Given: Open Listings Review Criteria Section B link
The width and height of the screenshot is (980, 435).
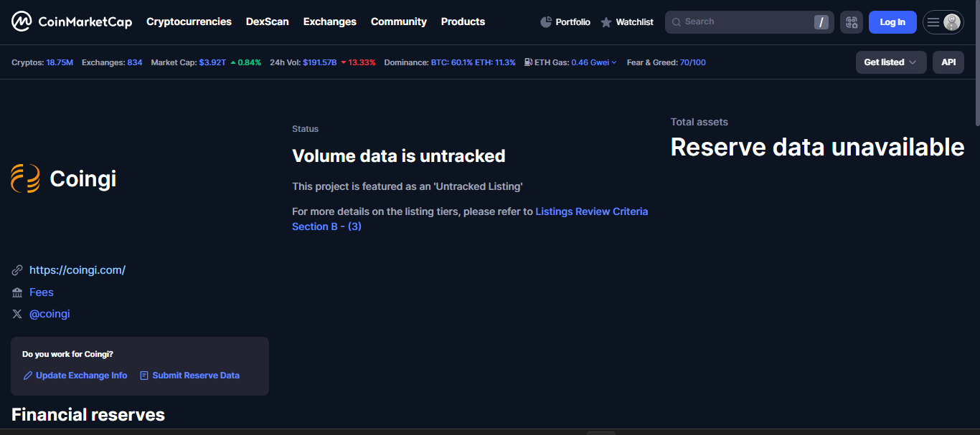Looking at the screenshot, I should [470, 219].
